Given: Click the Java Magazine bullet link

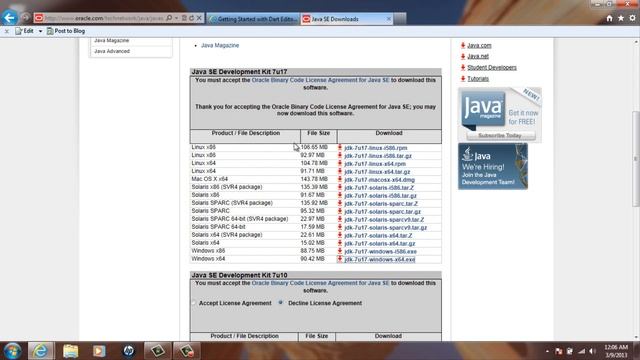Looking at the screenshot, I should (220, 45).
